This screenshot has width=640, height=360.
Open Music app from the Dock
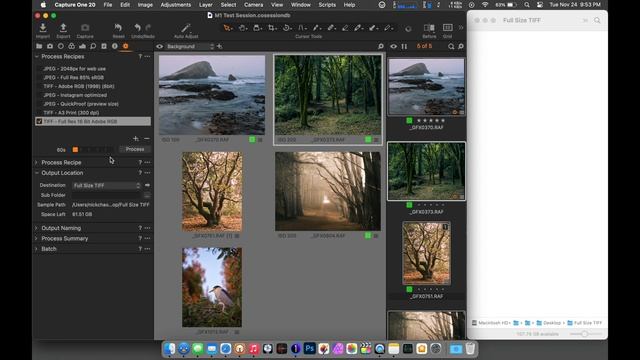point(253,349)
